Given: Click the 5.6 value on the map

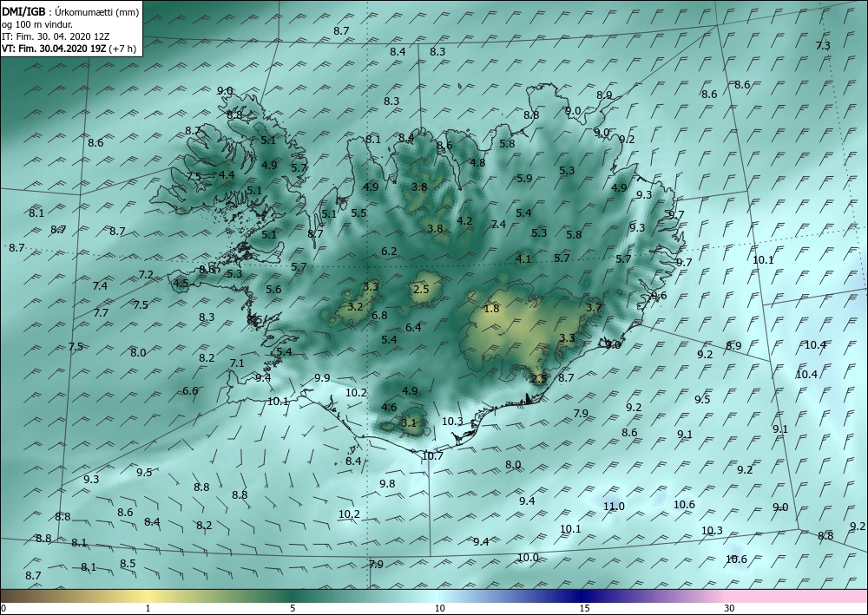Looking at the screenshot, I should click(x=273, y=289).
